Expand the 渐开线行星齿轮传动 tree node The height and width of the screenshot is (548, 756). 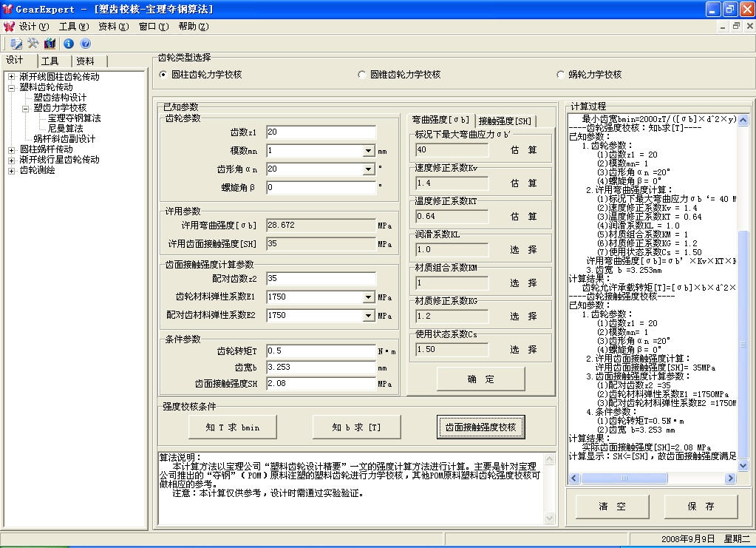coord(12,160)
